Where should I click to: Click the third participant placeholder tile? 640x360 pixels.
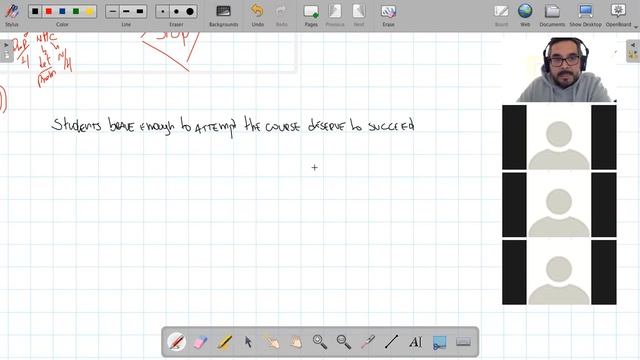pyautogui.click(x=559, y=272)
